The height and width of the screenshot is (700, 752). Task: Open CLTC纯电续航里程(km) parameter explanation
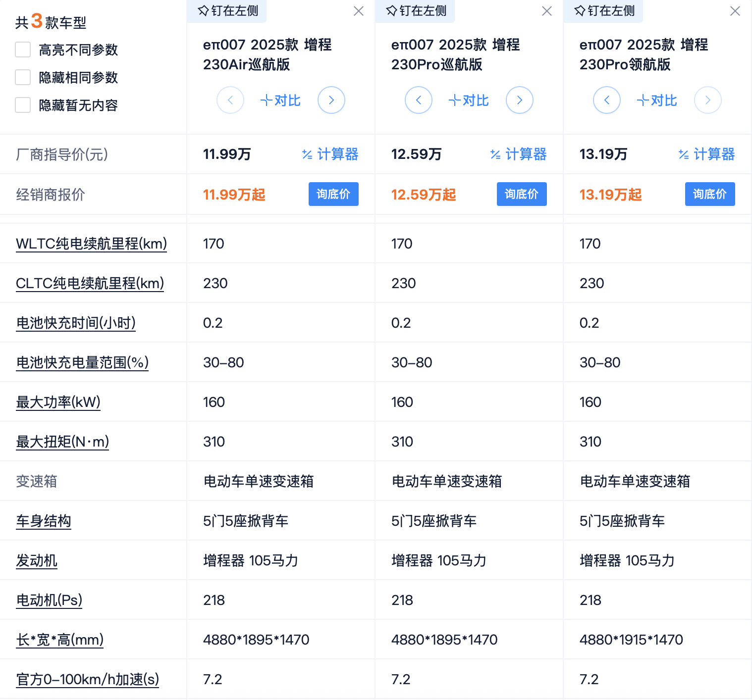(x=90, y=283)
